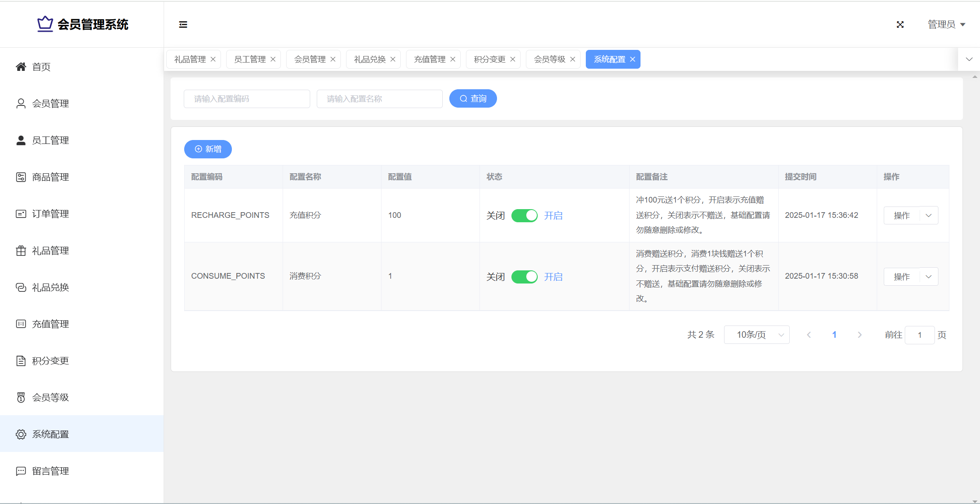Click the 新增 add button
Viewport: 980px width, 504px height.
click(208, 149)
